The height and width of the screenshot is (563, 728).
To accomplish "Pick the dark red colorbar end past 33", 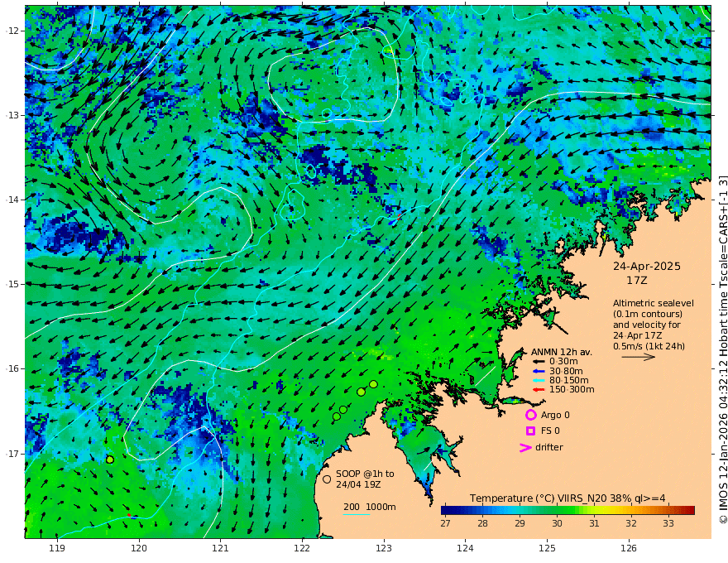I will pos(690,511).
